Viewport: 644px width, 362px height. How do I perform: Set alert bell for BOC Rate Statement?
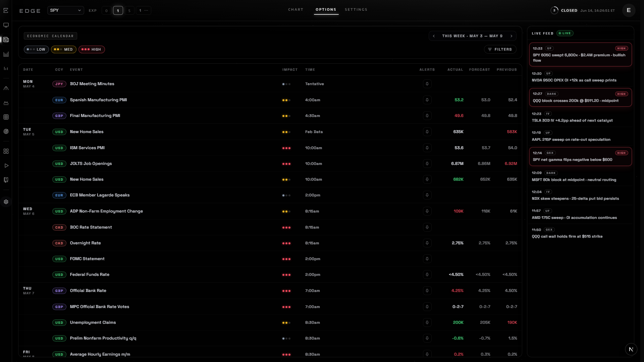click(x=427, y=227)
